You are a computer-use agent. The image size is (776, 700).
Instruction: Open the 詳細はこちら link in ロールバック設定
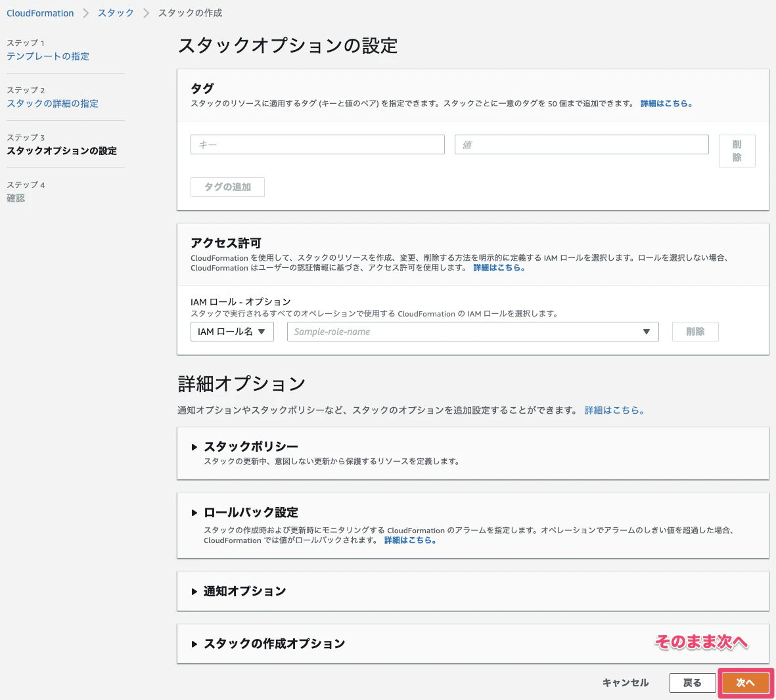coord(410,540)
